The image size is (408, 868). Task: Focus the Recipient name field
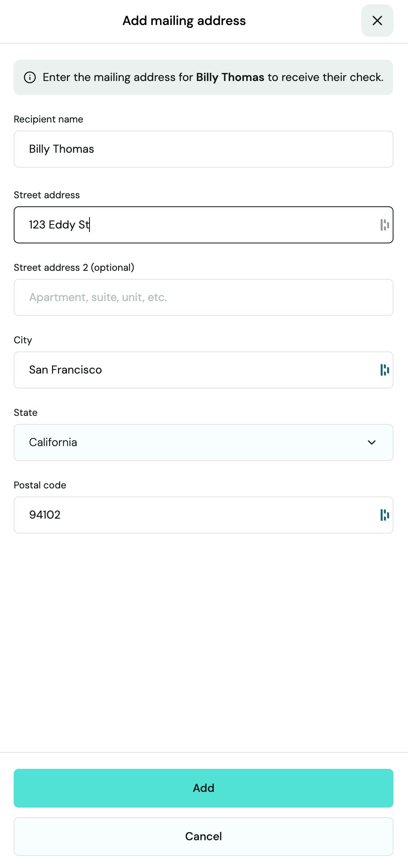coord(204,149)
